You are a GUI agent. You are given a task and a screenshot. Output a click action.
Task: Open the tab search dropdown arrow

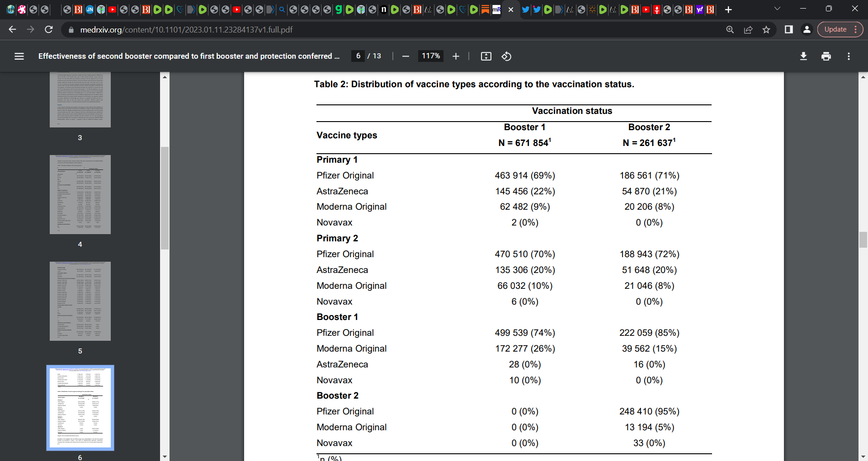click(x=777, y=9)
